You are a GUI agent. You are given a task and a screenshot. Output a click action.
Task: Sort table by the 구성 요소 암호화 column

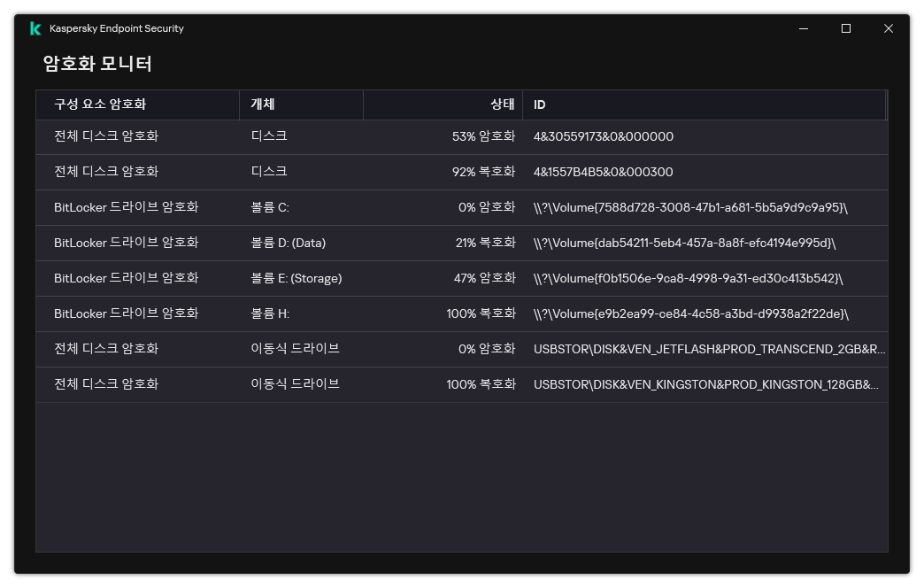(97, 104)
